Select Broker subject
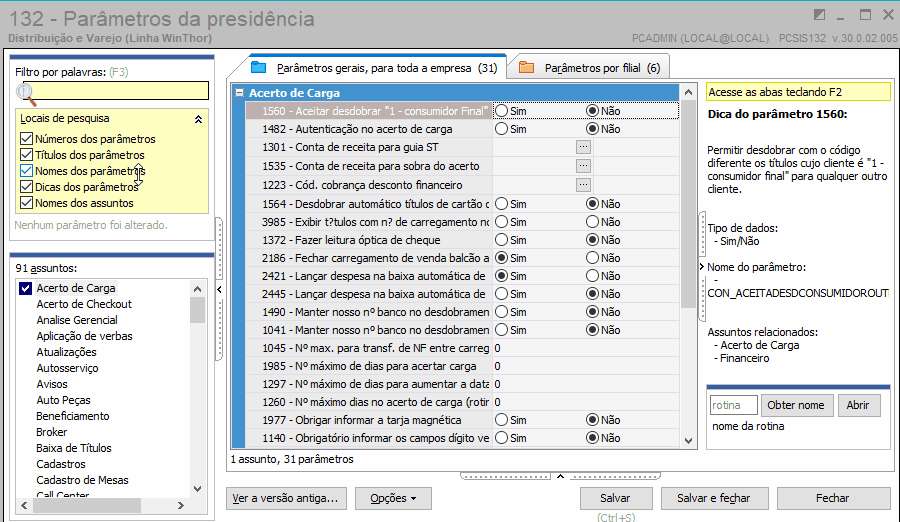Screen dimensions: 900x522 tap(52, 432)
